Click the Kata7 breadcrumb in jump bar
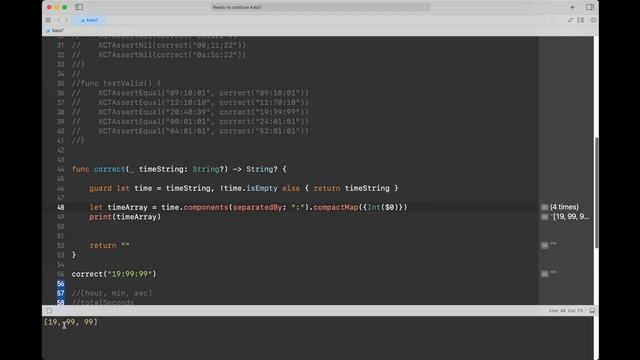The height and width of the screenshot is (360, 640). click(x=55, y=31)
